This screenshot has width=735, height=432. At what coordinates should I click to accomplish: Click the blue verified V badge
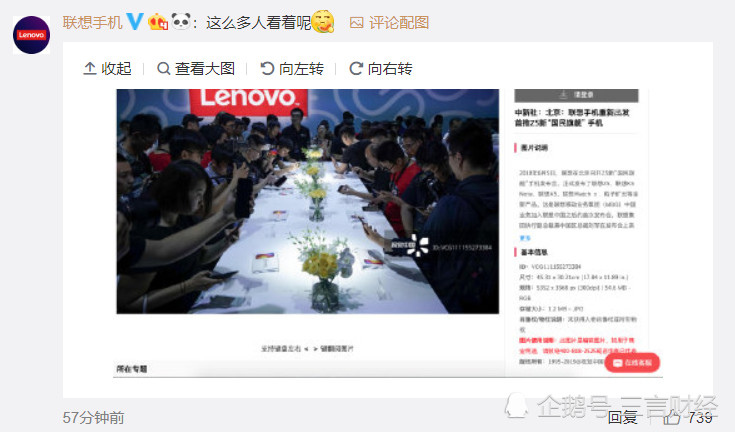[x=135, y=22]
